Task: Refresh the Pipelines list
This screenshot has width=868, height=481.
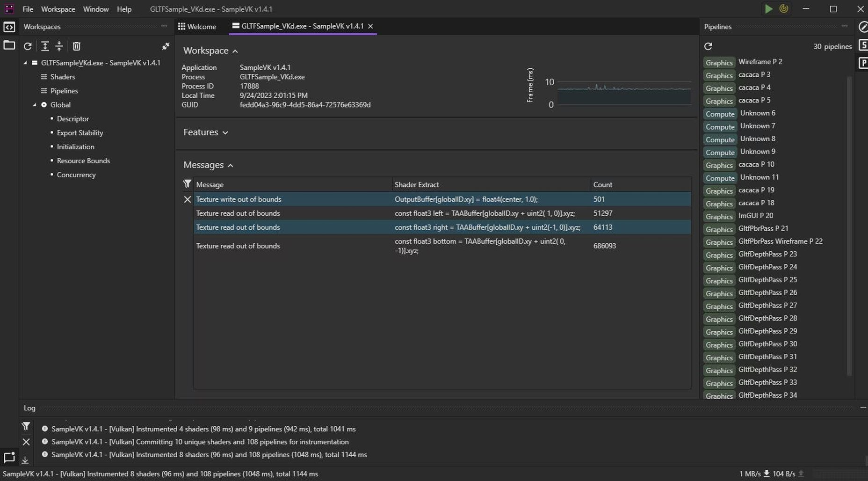Action: [x=708, y=46]
